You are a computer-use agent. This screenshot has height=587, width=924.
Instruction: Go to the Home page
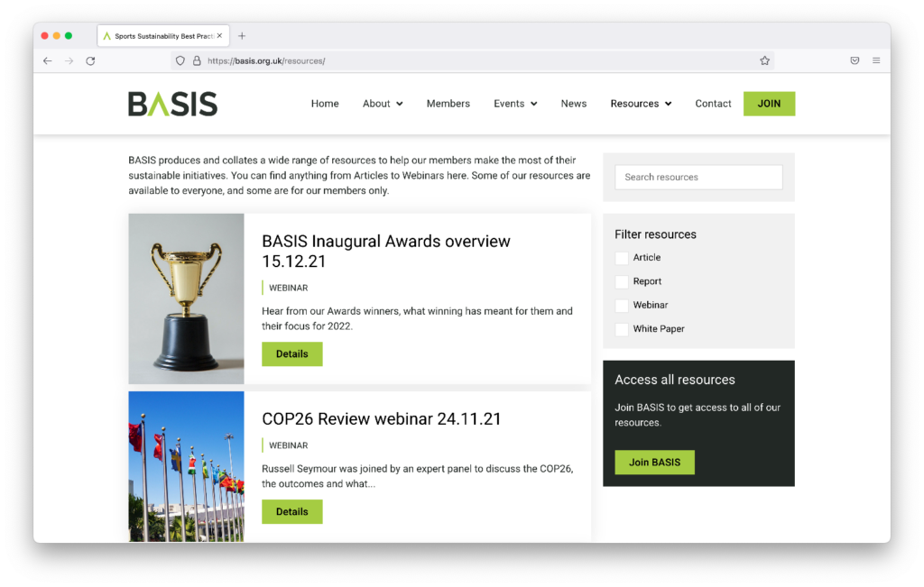coord(325,104)
